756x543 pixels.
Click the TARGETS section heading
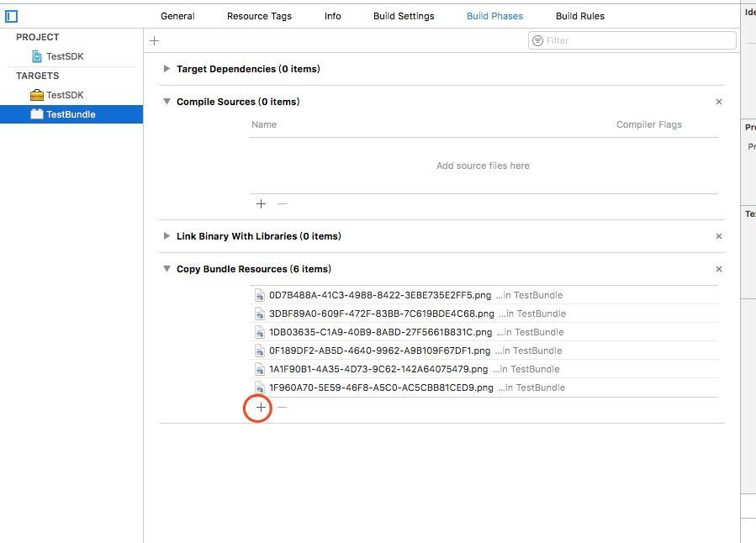[x=38, y=76]
